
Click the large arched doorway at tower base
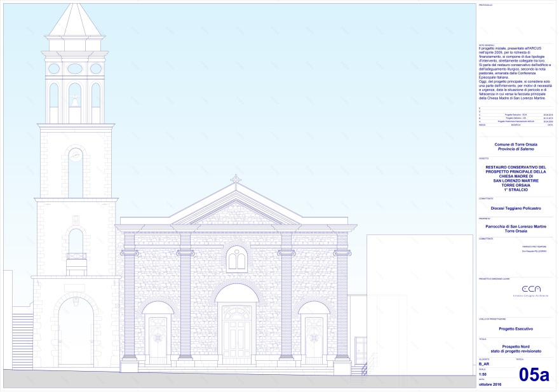76,332
